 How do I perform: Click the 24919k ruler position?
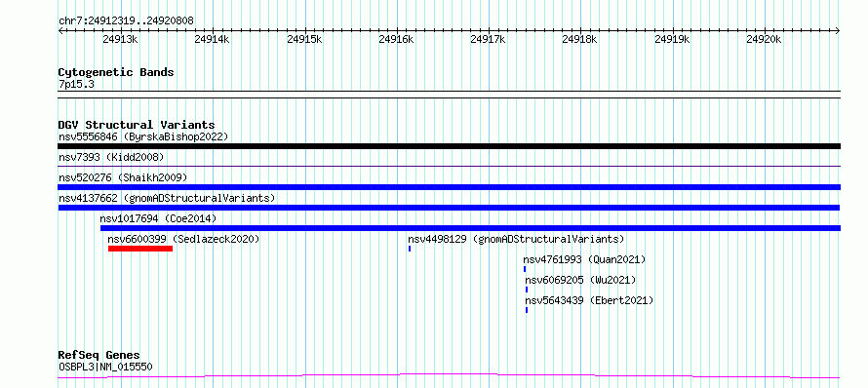tap(672, 40)
